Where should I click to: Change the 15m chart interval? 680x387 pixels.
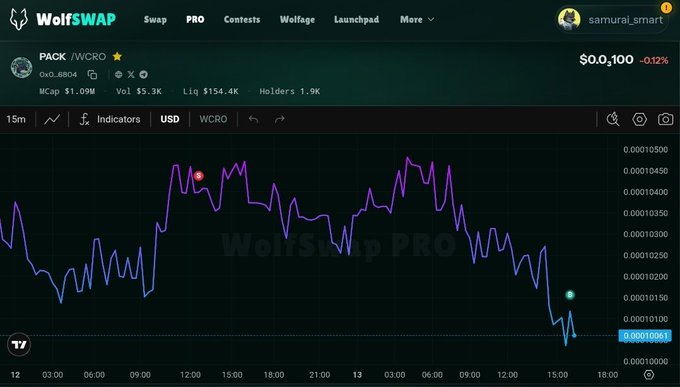(16, 119)
